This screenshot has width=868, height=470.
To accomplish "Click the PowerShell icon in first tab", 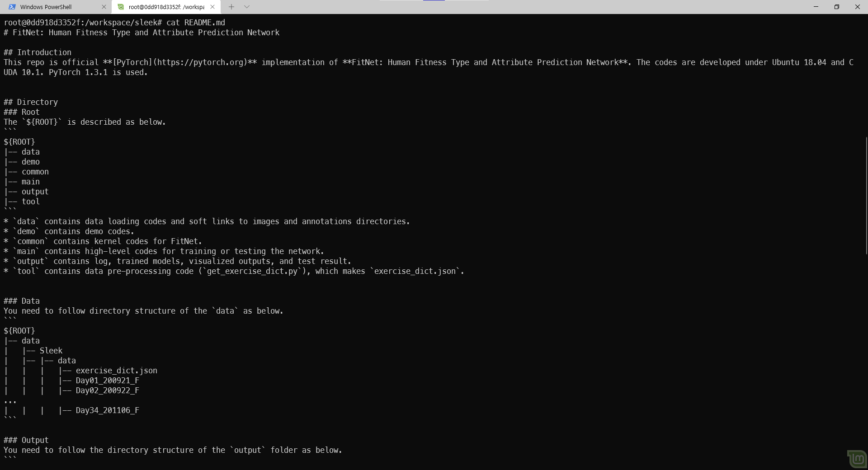I will coord(12,7).
